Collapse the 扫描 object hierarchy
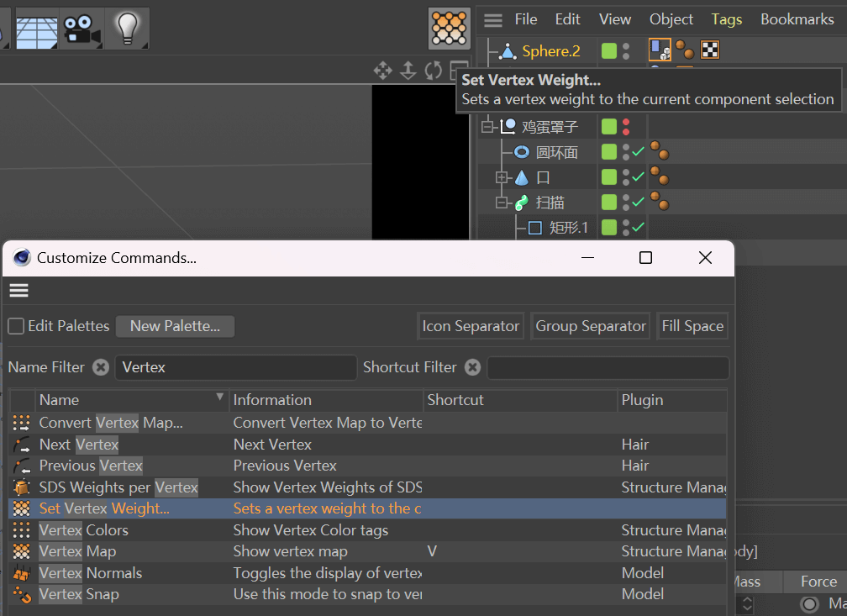The height and width of the screenshot is (616, 847). click(x=502, y=203)
